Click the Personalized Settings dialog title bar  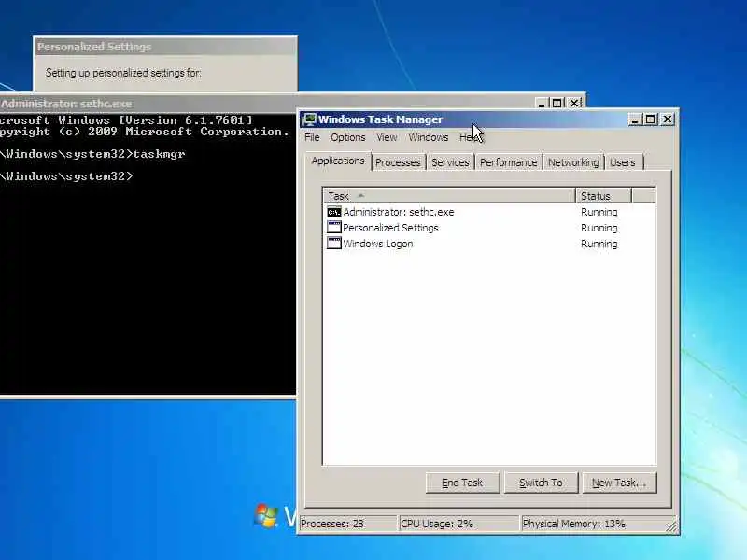(x=165, y=47)
